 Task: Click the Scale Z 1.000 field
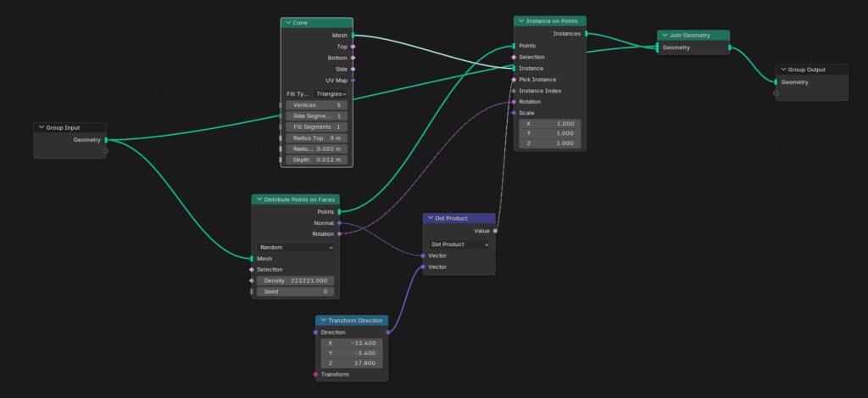point(550,143)
